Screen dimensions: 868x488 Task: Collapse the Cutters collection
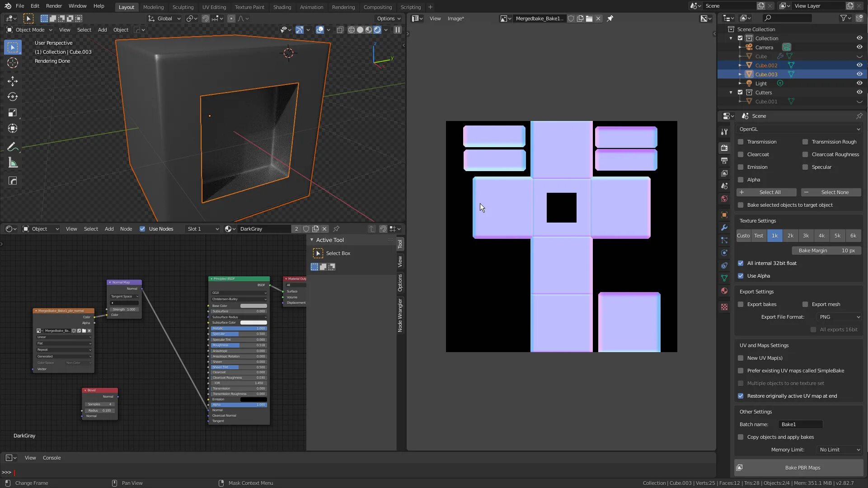click(731, 93)
